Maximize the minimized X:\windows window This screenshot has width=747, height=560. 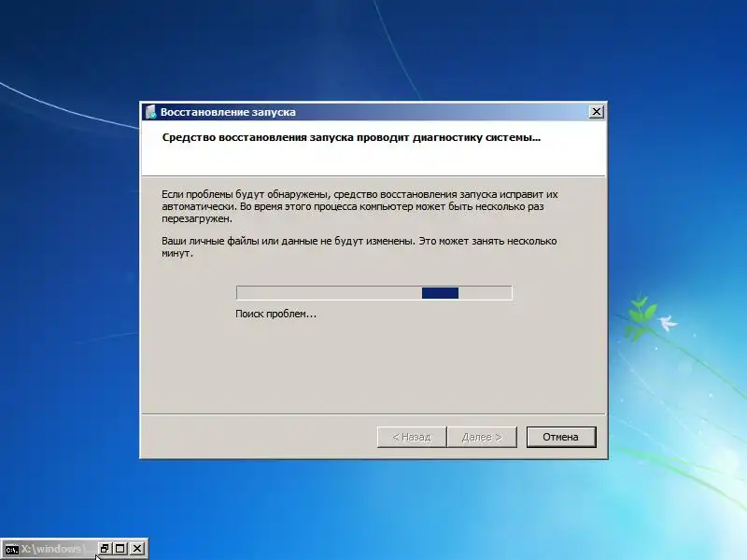point(120,549)
